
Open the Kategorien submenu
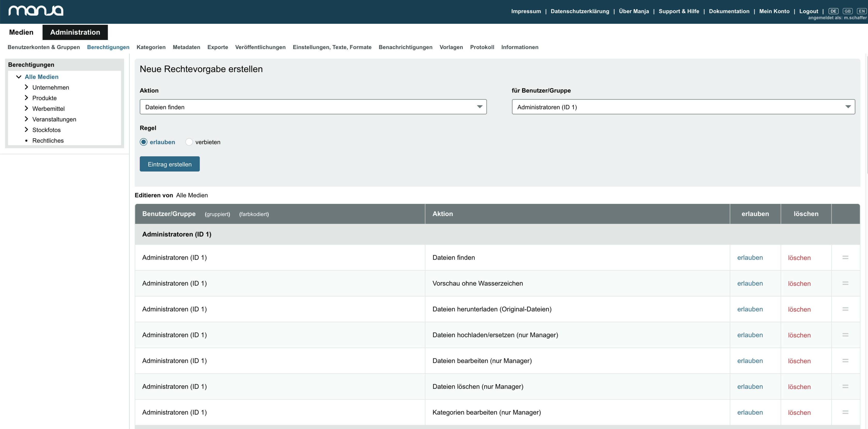pyautogui.click(x=151, y=47)
